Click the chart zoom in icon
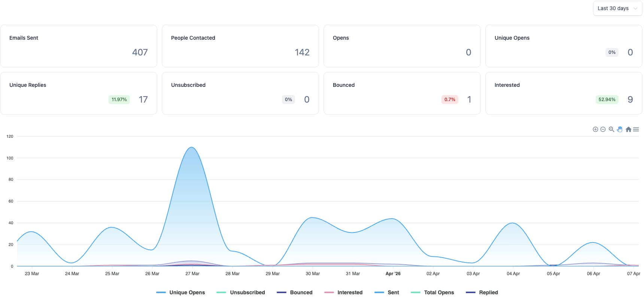Screen dimensions: 644x298 pyautogui.click(x=595, y=130)
